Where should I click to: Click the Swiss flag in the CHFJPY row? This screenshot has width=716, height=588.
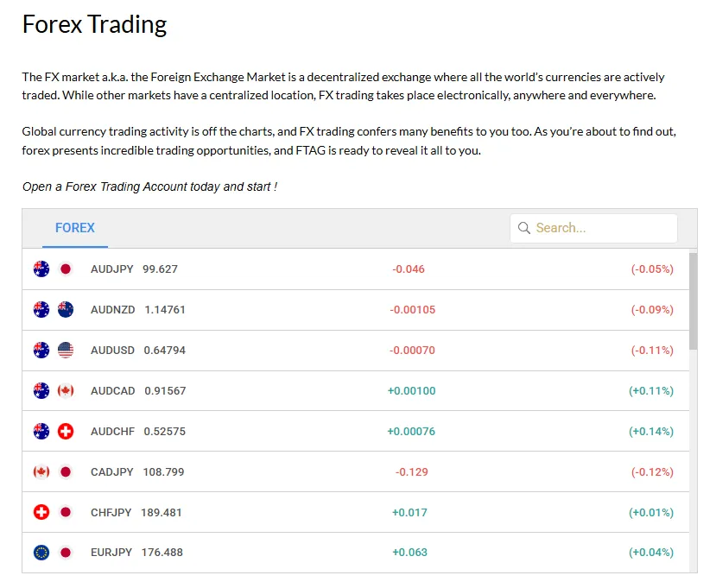(x=41, y=512)
